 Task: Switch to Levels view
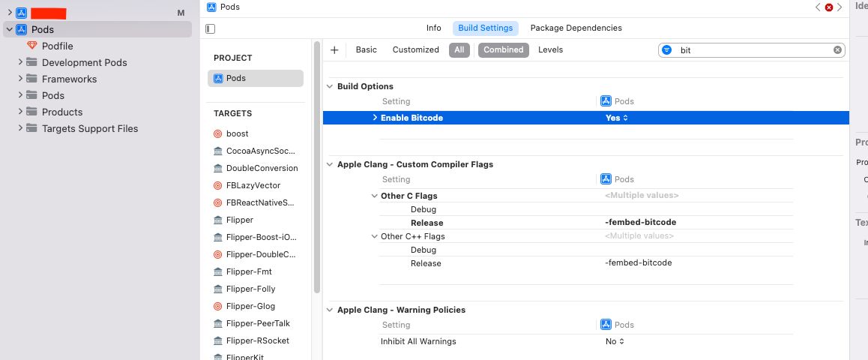point(550,50)
